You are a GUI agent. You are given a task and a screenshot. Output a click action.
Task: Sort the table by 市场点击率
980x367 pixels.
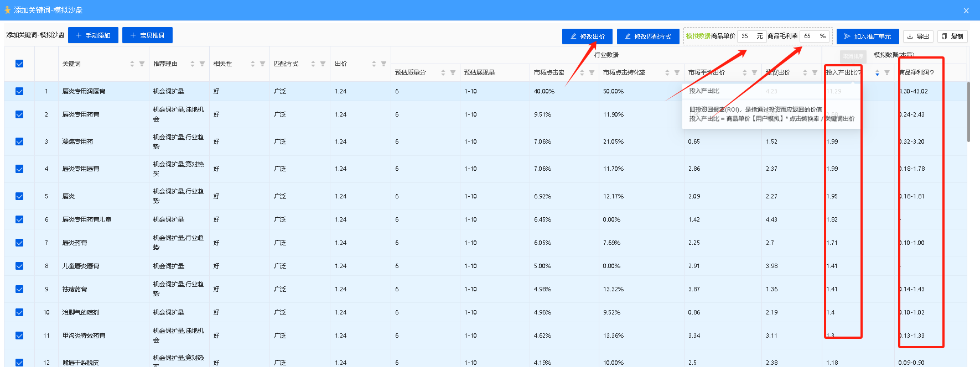click(x=582, y=73)
